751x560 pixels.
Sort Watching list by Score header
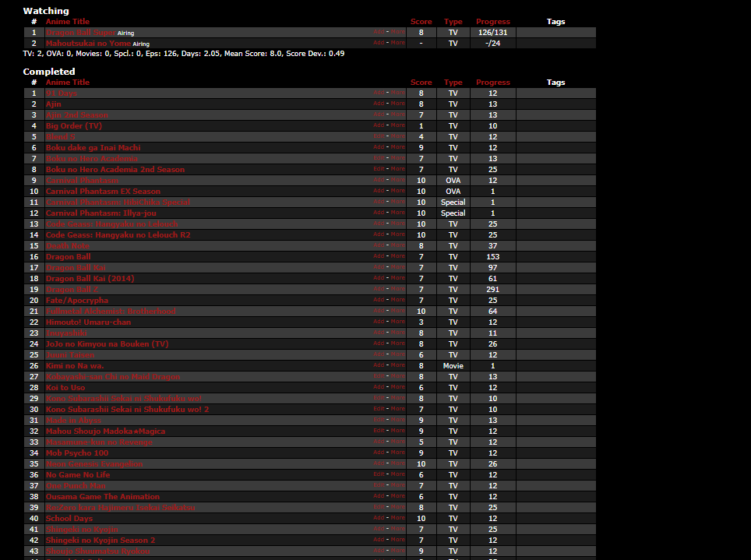pyautogui.click(x=421, y=22)
